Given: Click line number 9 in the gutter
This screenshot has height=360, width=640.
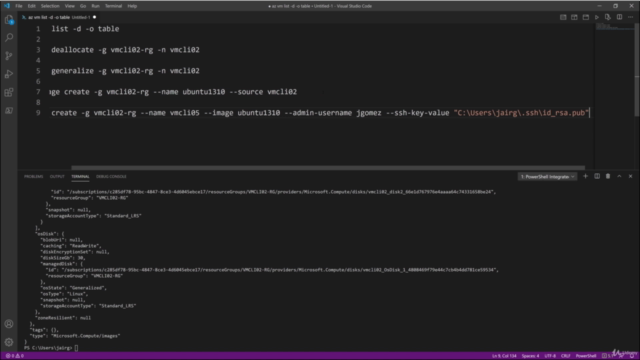Looking at the screenshot, I should click(x=38, y=113).
